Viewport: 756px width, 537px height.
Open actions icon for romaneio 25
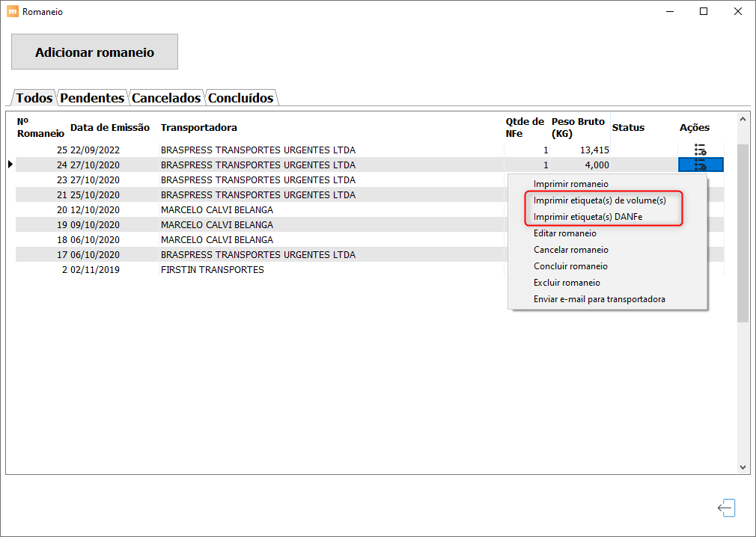click(x=700, y=150)
